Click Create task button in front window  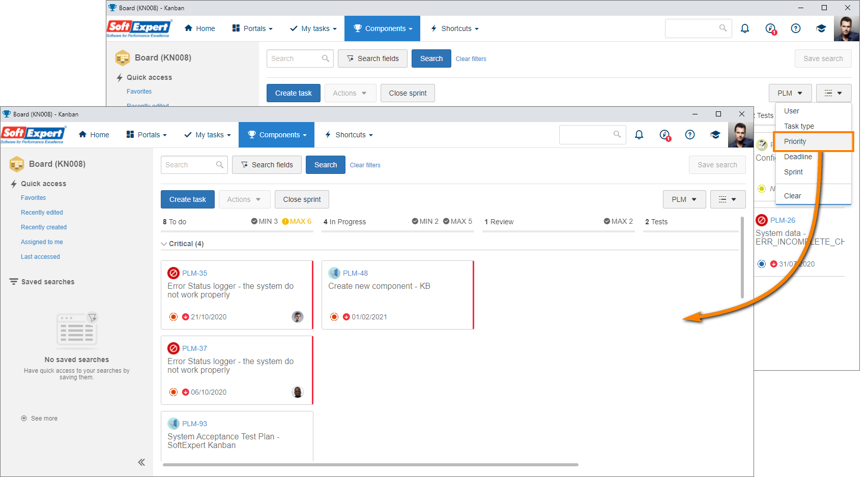coord(188,199)
